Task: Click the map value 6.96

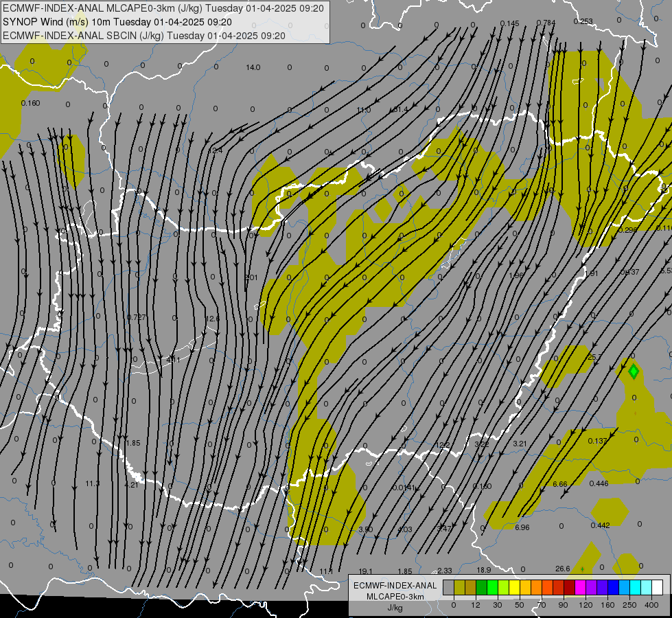Action: tap(522, 527)
